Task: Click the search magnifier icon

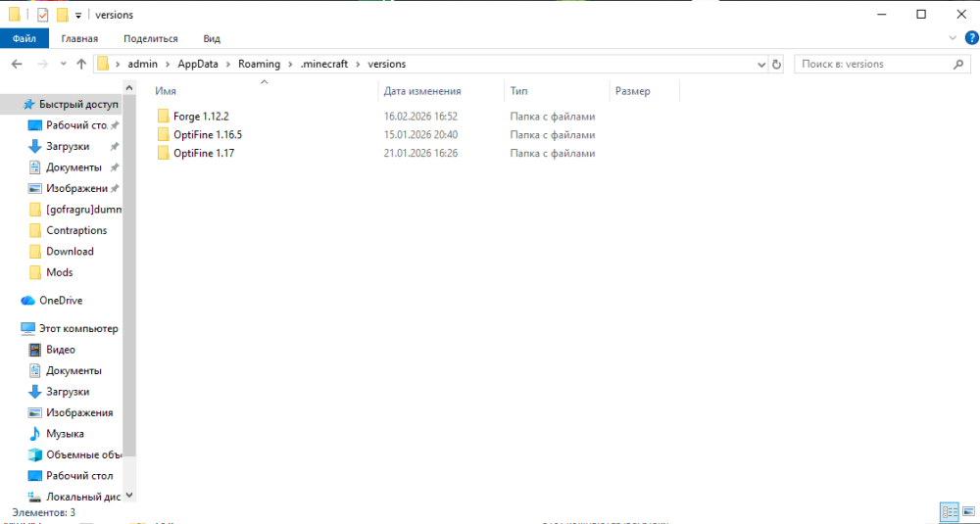Action: (958, 64)
